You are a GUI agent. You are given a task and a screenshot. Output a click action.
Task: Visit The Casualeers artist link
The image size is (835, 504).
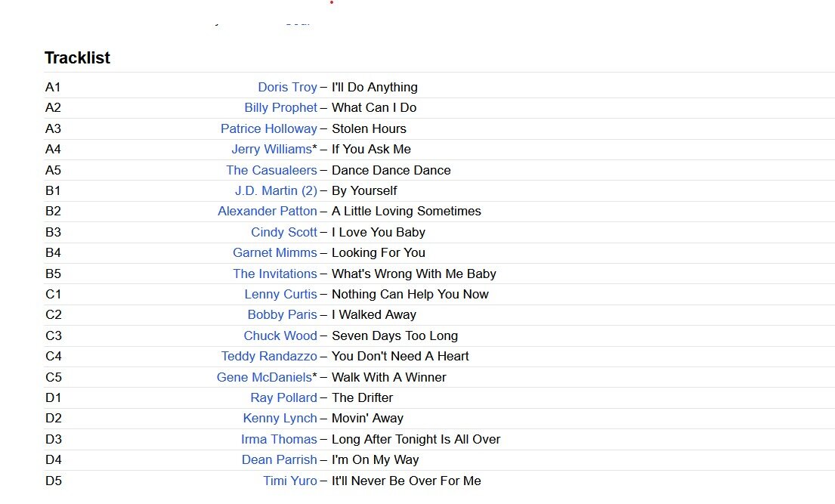[x=271, y=170]
